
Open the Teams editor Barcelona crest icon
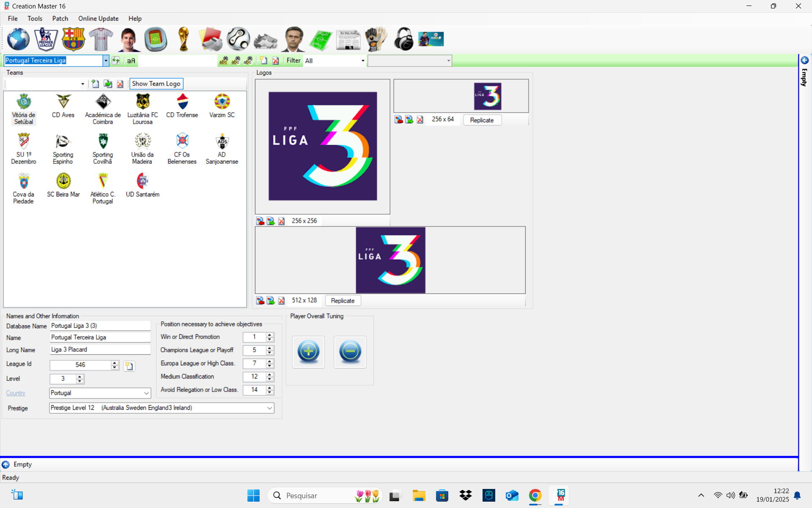click(73, 39)
